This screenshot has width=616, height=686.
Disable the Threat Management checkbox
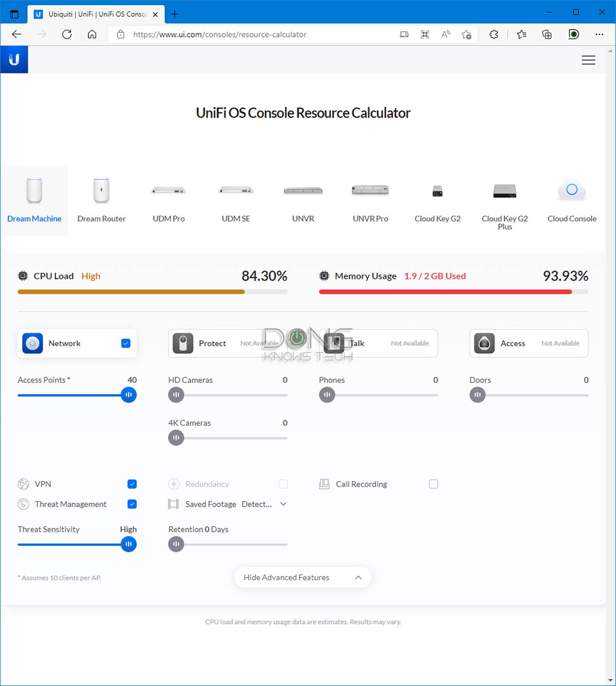click(x=132, y=504)
